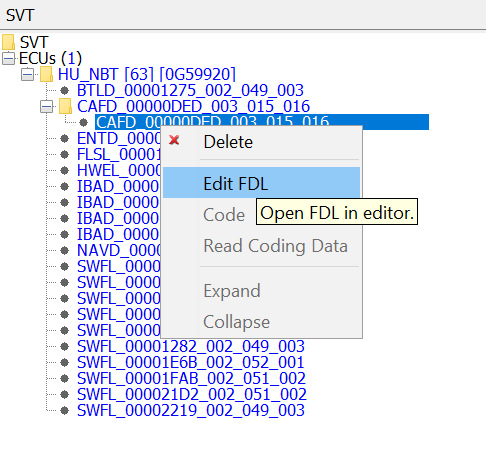The image size is (486, 453).
Task: Click the bullet icon beside BTLD_00001275_002_049_003
Action: coord(65,90)
